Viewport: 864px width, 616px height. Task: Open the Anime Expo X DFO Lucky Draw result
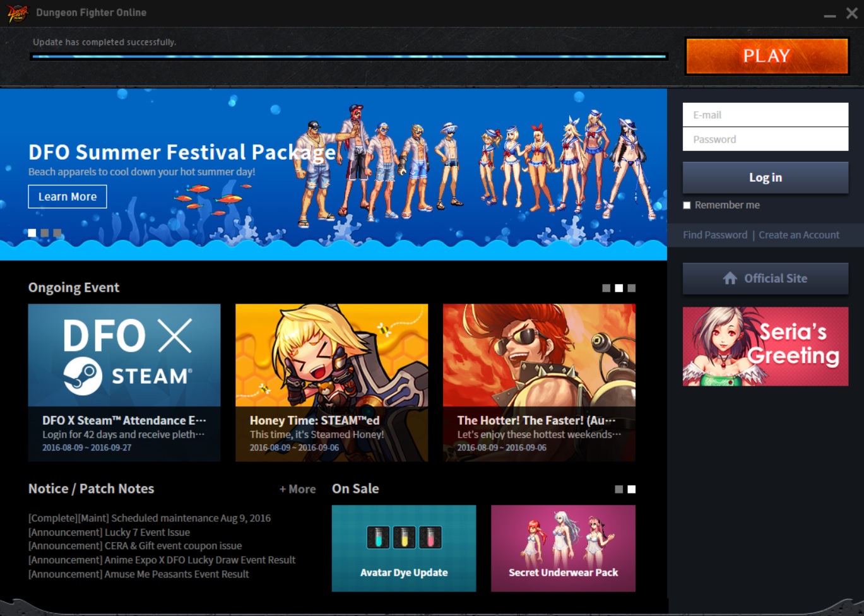click(x=162, y=560)
